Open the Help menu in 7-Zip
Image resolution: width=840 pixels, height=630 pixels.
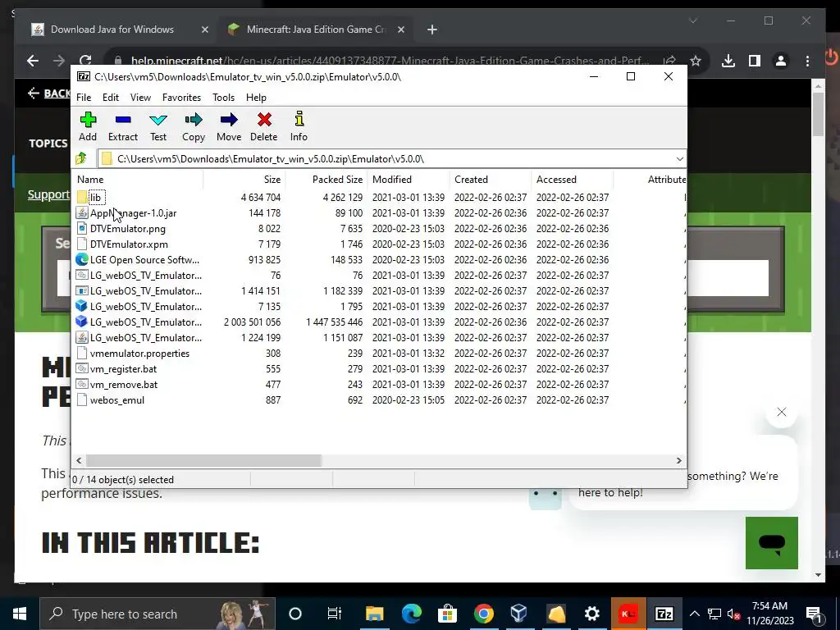256,98
